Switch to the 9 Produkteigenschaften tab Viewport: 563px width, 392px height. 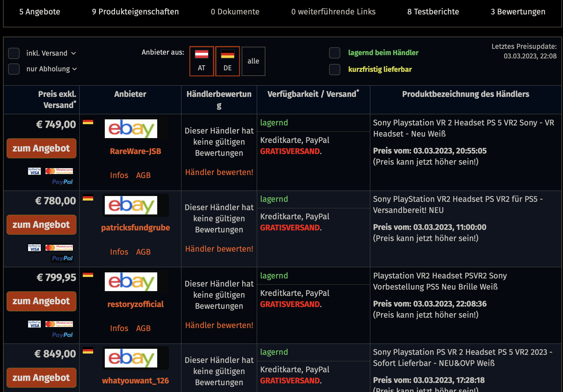click(135, 12)
